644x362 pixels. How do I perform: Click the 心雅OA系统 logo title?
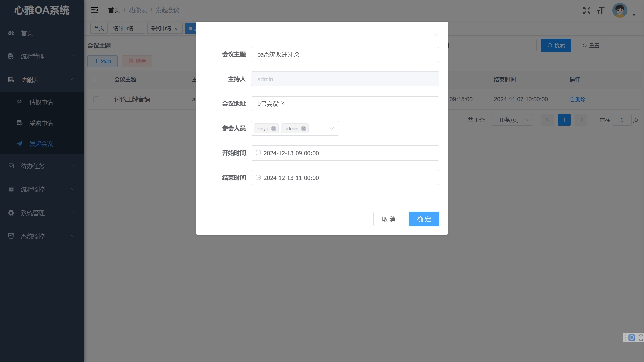[42, 10]
